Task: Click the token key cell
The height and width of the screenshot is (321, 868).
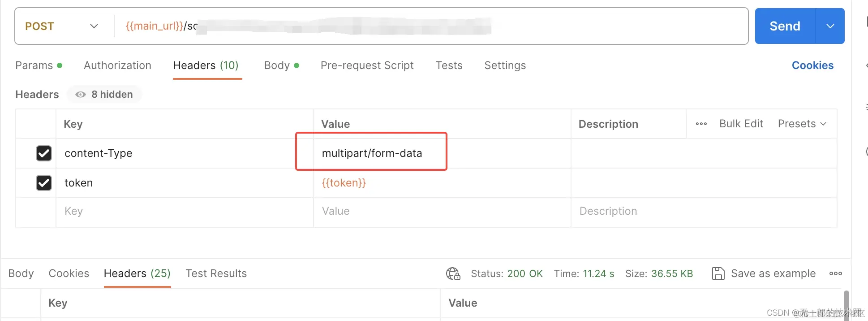Action: (x=185, y=183)
